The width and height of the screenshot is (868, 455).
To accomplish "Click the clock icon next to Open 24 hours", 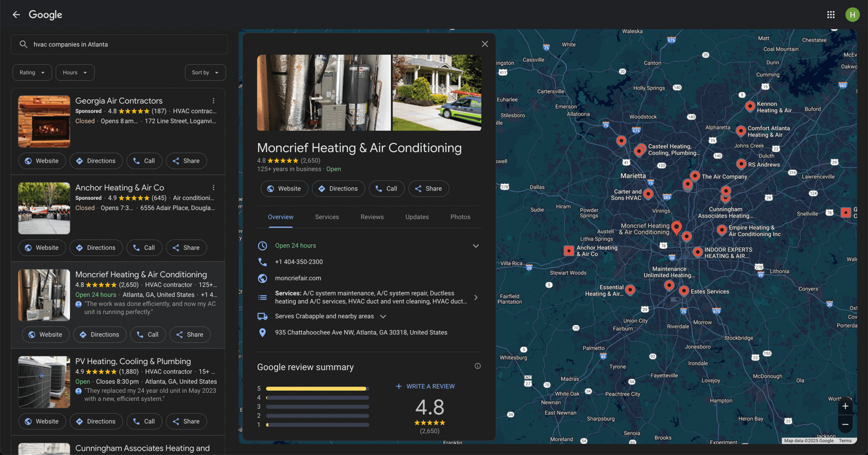I will pos(263,245).
